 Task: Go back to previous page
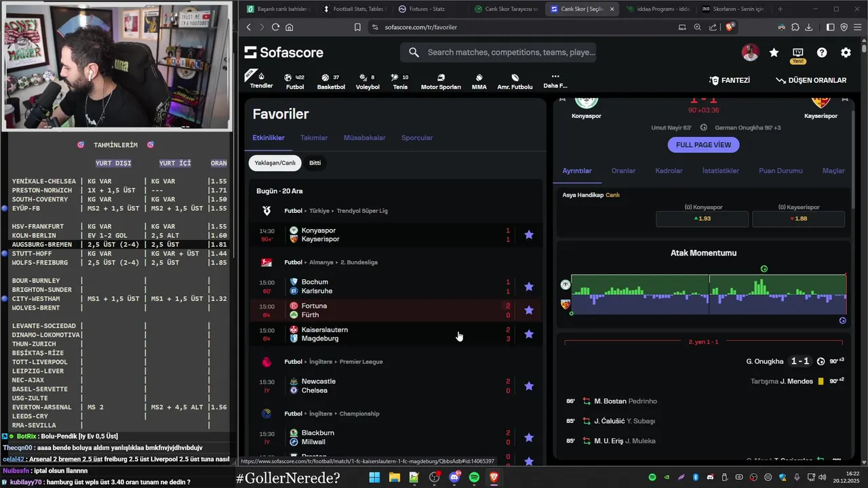(x=249, y=27)
